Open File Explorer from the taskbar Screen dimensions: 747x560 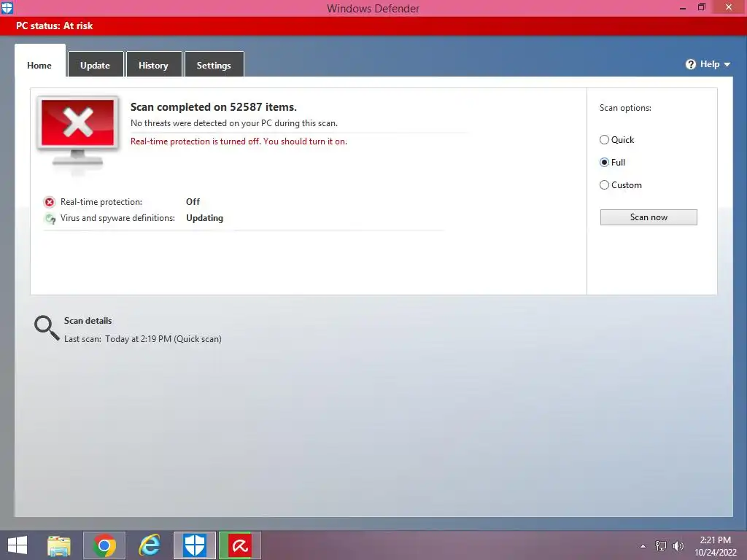pos(59,545)
